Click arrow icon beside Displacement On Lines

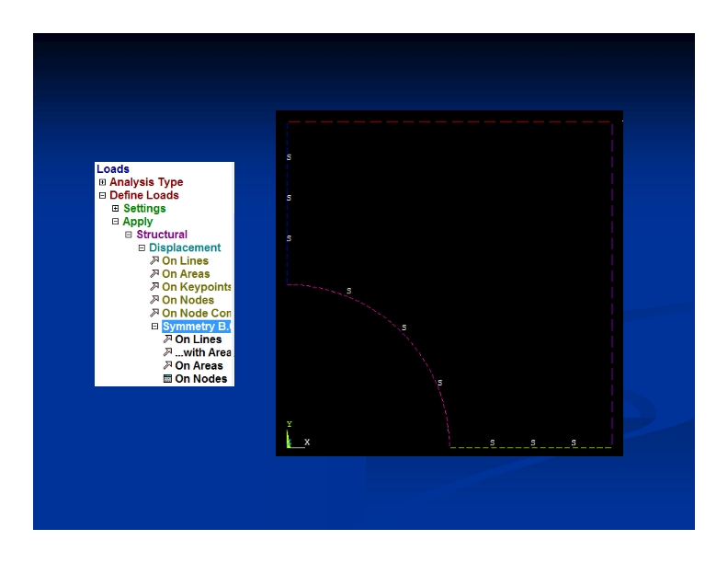[154, 261]
